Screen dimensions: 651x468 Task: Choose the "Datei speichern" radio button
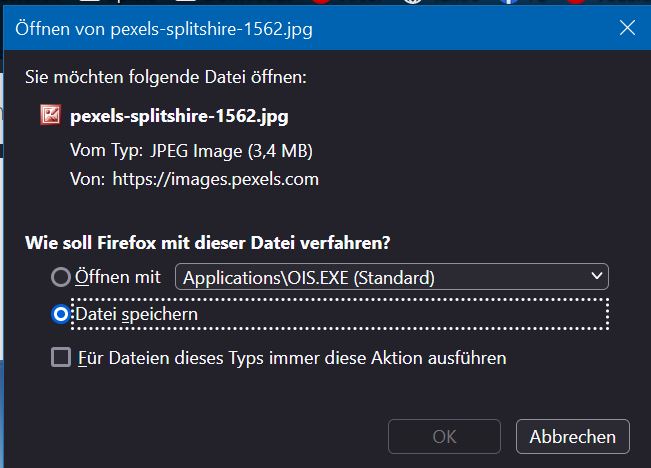click(x=61, y=314)
